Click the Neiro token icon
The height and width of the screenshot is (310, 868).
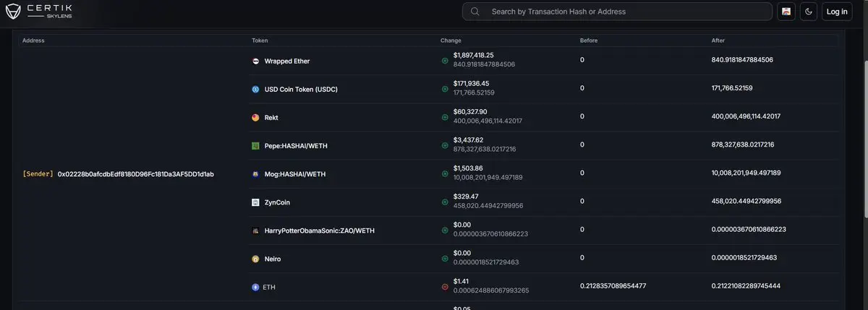click(x=255, y=259)
